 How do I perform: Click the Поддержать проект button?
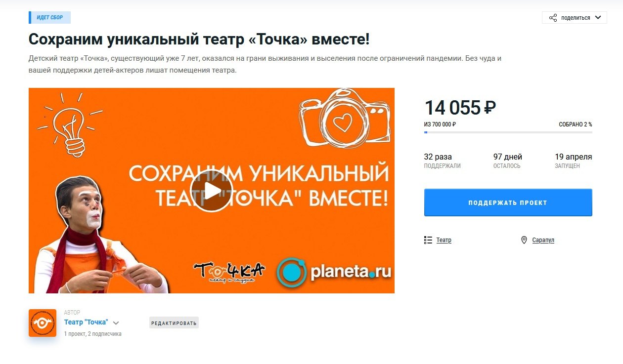pos(508,202)
